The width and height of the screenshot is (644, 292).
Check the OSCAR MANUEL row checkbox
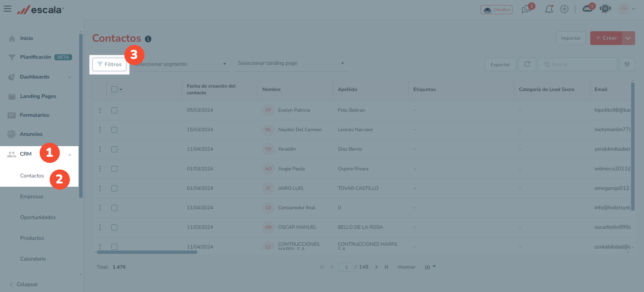(114, 227)
